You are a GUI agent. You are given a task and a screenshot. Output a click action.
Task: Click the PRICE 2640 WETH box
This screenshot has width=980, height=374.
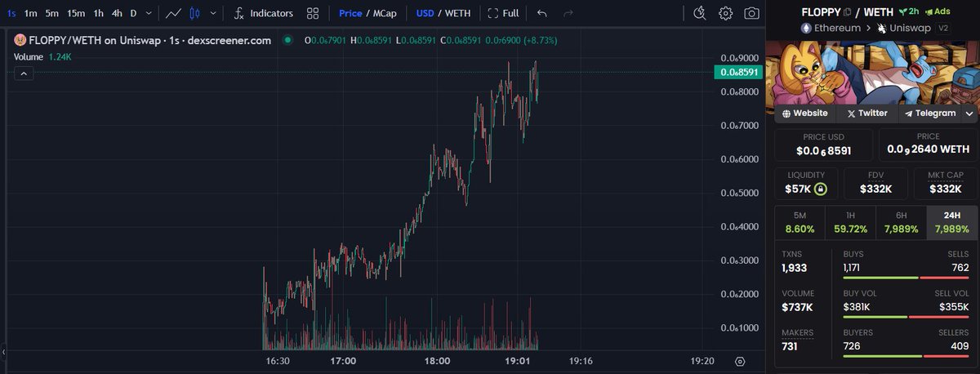tap(929, 145)
